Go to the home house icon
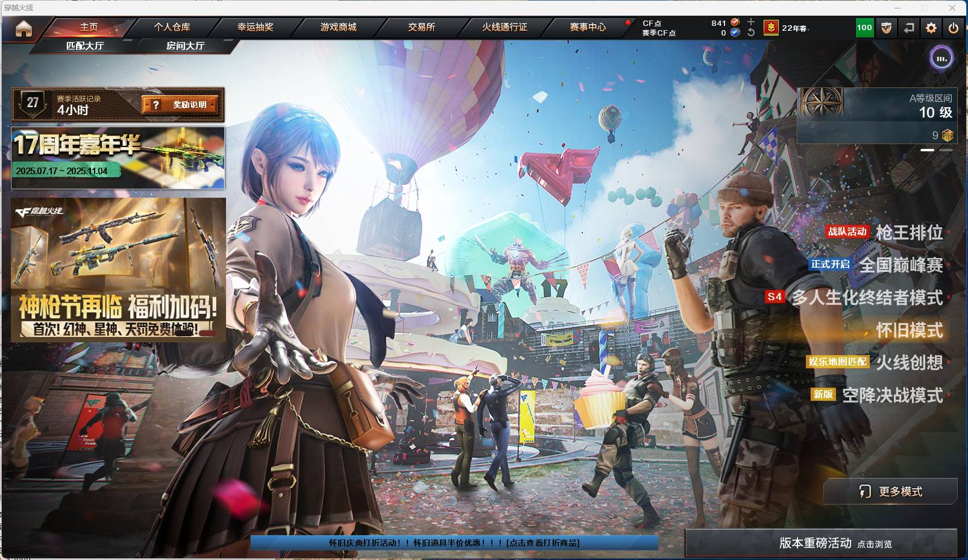This screenshot has height=560, width=968. [x=24, y=28]
